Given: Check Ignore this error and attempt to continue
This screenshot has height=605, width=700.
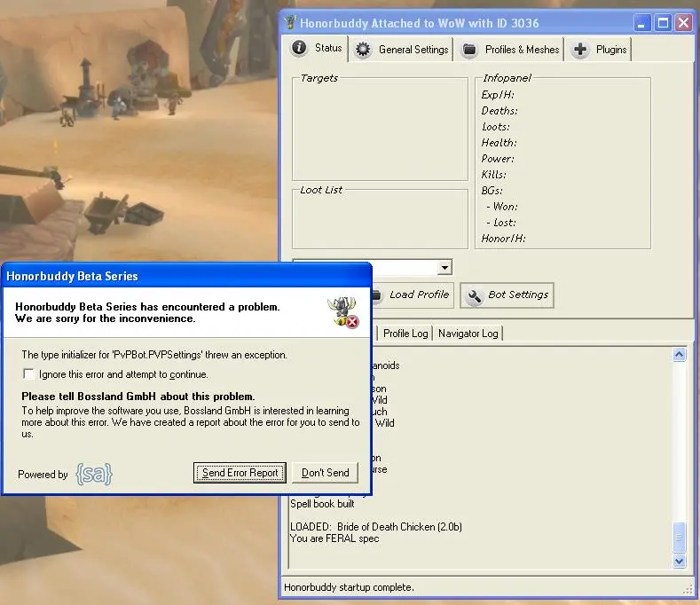Looking at the screenshot, I should point(28,374).
